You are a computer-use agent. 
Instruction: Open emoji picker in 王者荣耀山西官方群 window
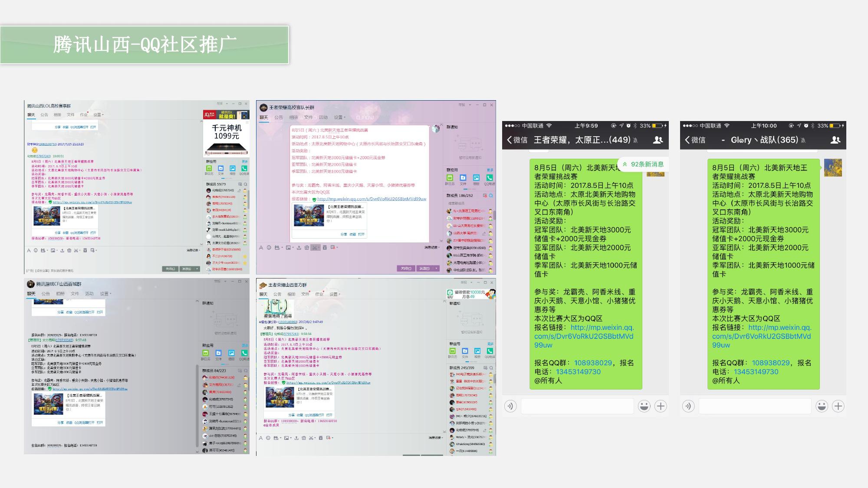click(x=269, y=438)
